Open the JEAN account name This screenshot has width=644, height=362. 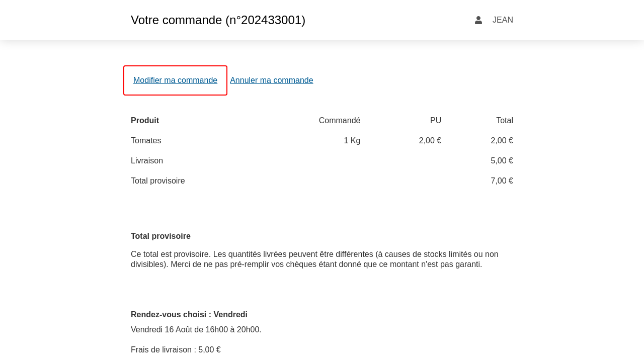503,20
